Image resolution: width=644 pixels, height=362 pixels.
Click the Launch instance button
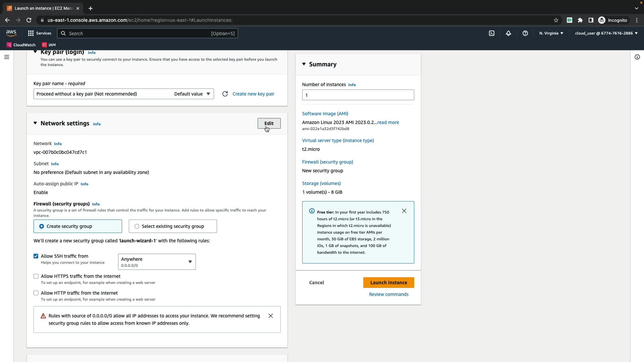pos(388,283)
